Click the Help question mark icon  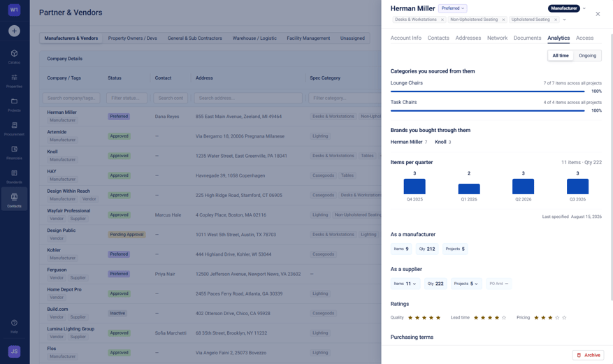click(14, 323)
